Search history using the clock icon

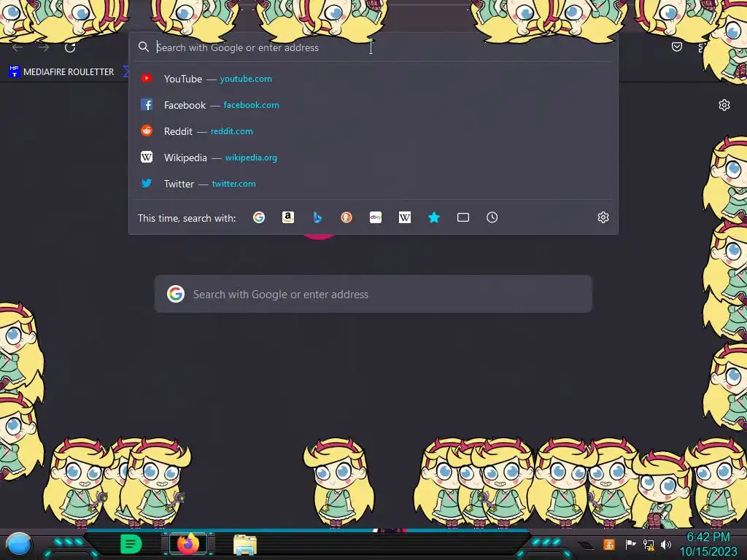click(492, 217)
